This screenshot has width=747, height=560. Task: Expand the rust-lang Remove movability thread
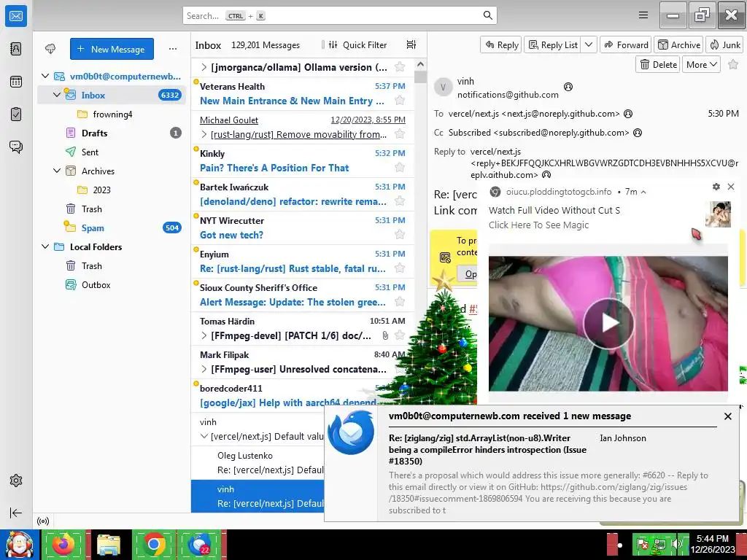(204, 134)
